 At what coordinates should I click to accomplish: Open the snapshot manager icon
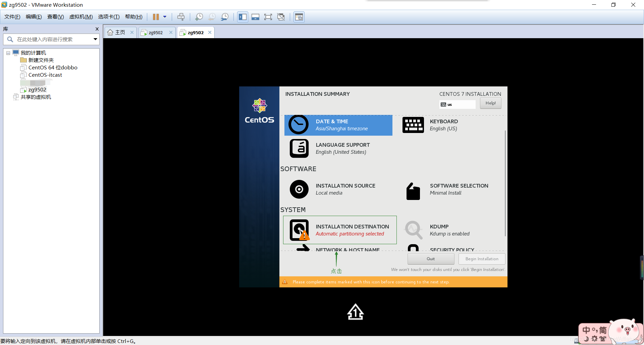[225, 17]
